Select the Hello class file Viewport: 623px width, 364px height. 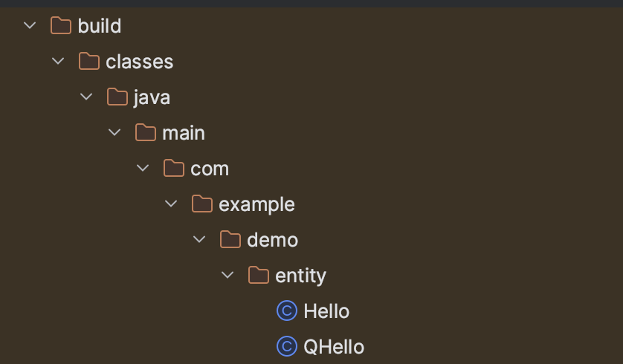326,311
